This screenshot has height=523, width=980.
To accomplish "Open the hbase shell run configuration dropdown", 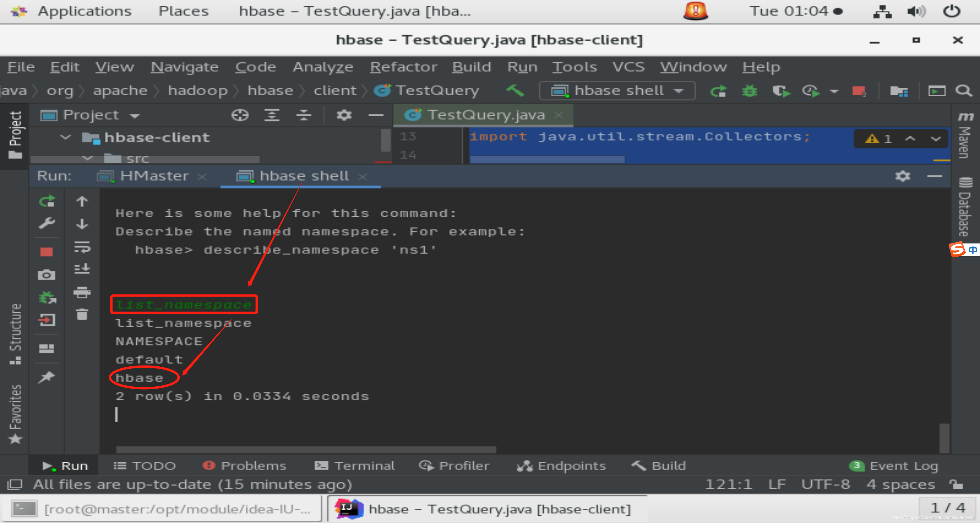I will point(617,91).
